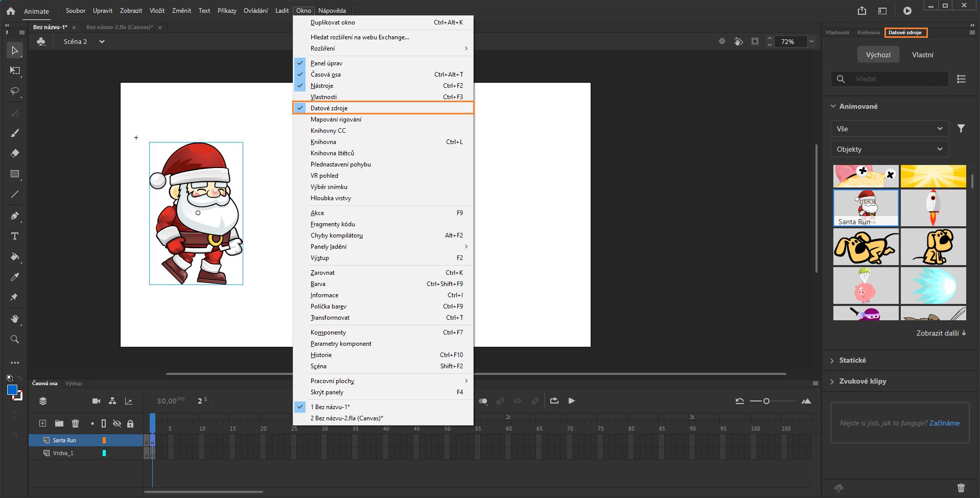Open the Soubor menu
The width and height of the screenshot is (980, 498).
coord(76,11)
